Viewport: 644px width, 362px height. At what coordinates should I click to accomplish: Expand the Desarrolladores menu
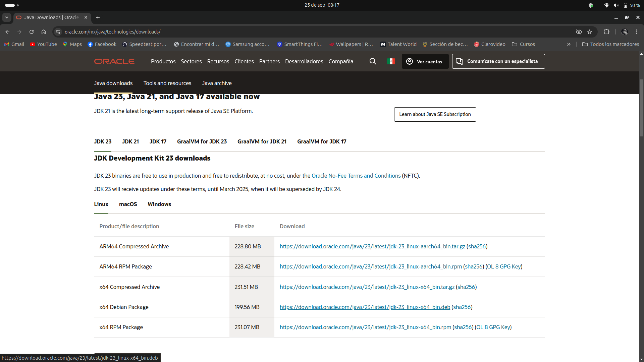click(304, 61)
